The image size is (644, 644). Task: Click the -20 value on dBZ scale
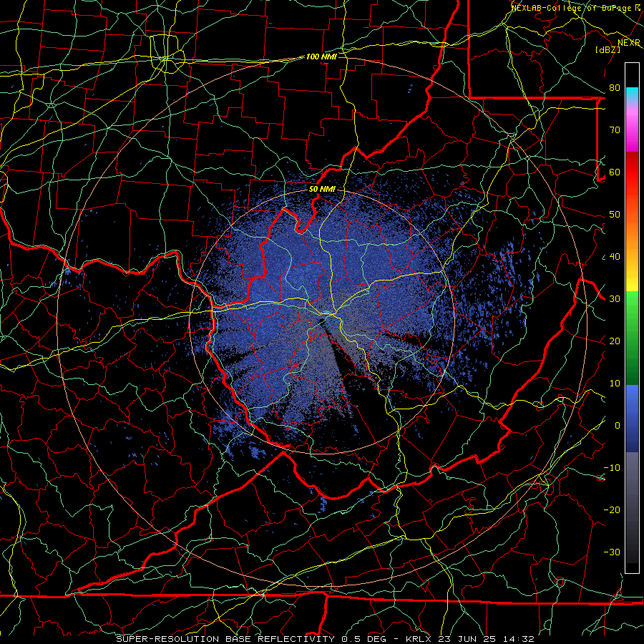tap(612, 509)
